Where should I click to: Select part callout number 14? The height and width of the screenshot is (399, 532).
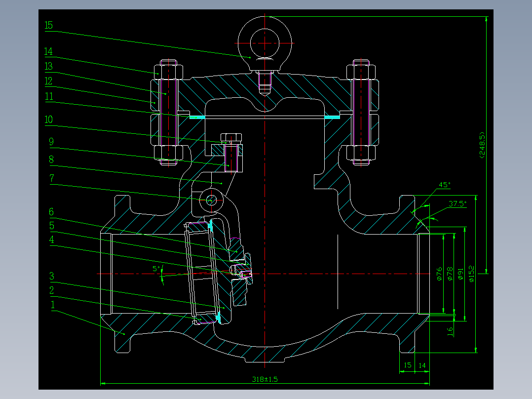pyautogui.click(x=48, y=51)
